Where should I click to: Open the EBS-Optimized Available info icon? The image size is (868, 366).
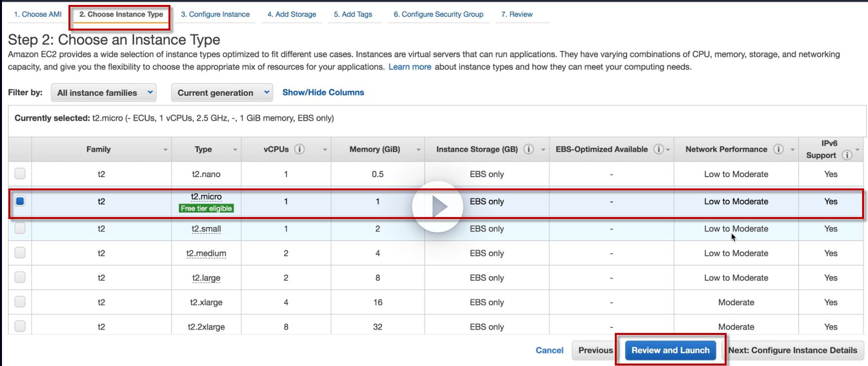(x=659, y=149)
